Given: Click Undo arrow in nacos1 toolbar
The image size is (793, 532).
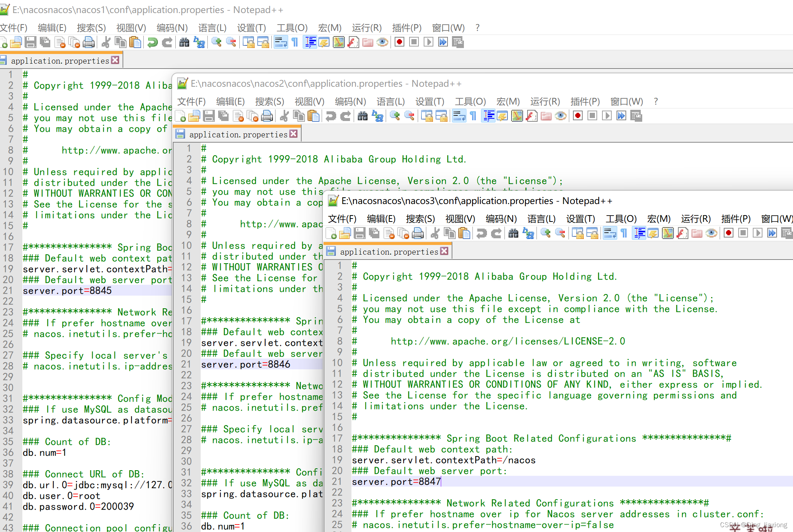Looking at the screenshot, I should point(152,42).
